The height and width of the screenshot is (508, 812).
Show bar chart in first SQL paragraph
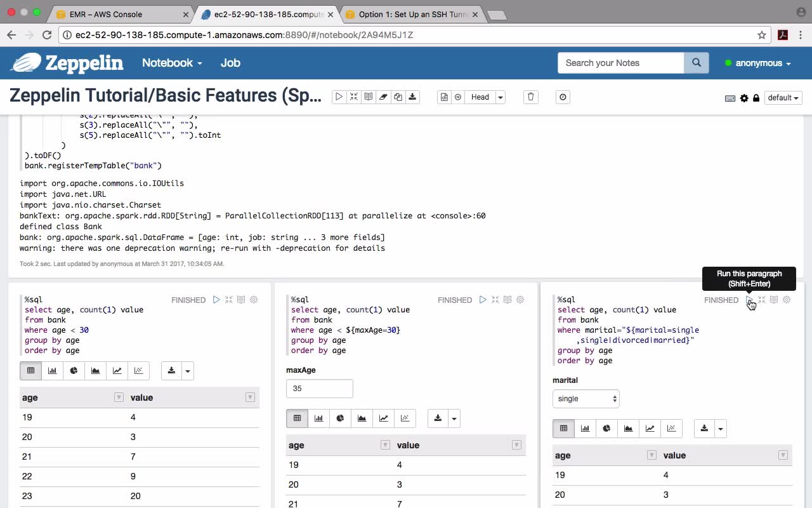click(53, 371)
